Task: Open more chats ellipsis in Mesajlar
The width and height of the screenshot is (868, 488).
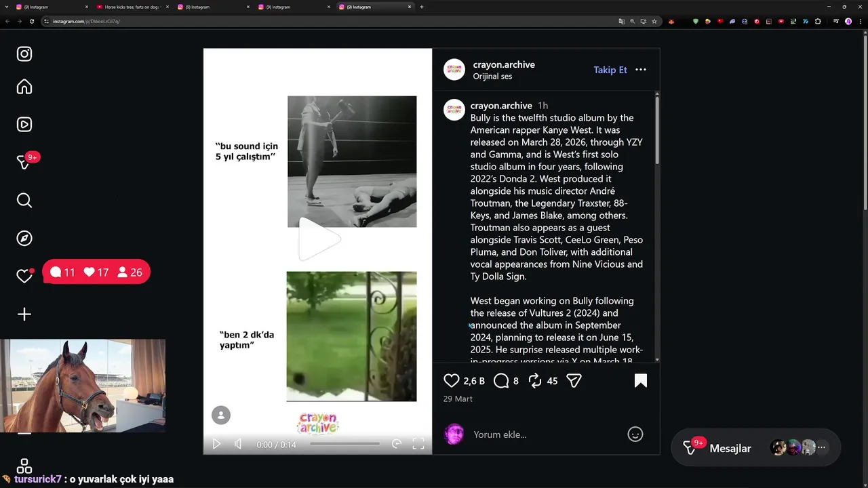Action: click(x=822, y=447)
